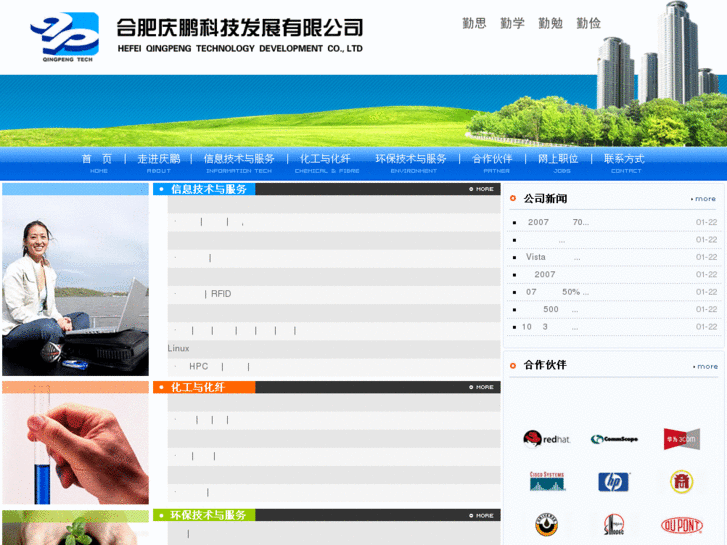Click the 化工与化纤 orange section title
The image size is (727, 545).
click(198, 387)
